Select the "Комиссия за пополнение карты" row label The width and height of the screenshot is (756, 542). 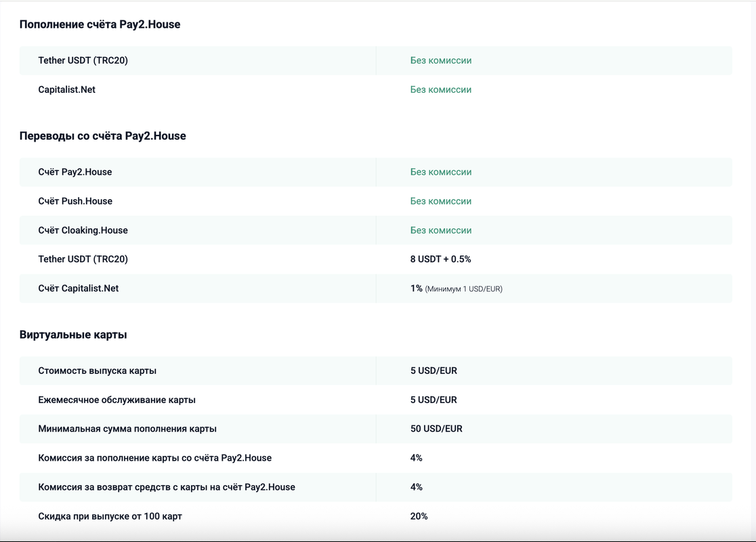point(154,458)
